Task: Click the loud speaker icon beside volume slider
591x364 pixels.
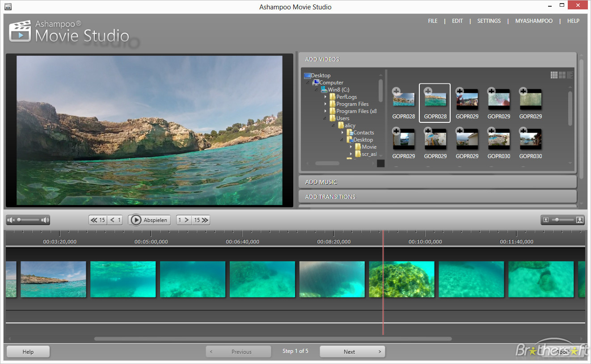Action: [x=45, y=220]
